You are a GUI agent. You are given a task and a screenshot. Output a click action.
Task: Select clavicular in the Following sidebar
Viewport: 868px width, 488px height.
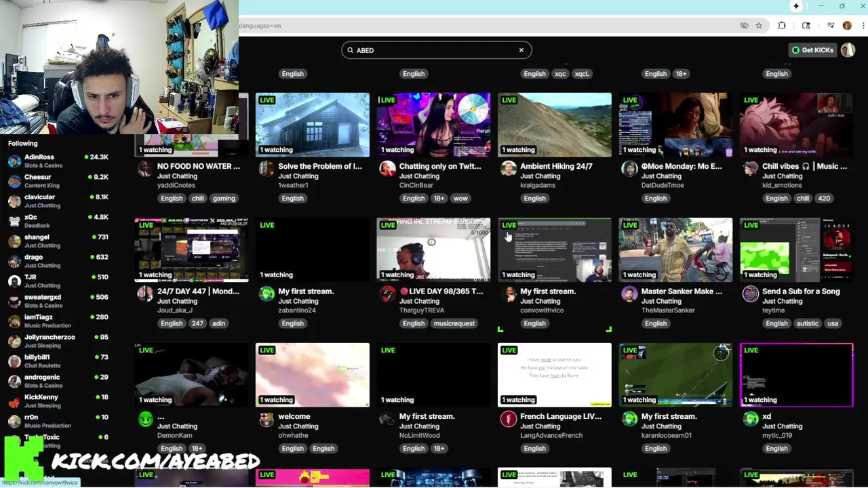pyautogui.click(x=58, y=201)
